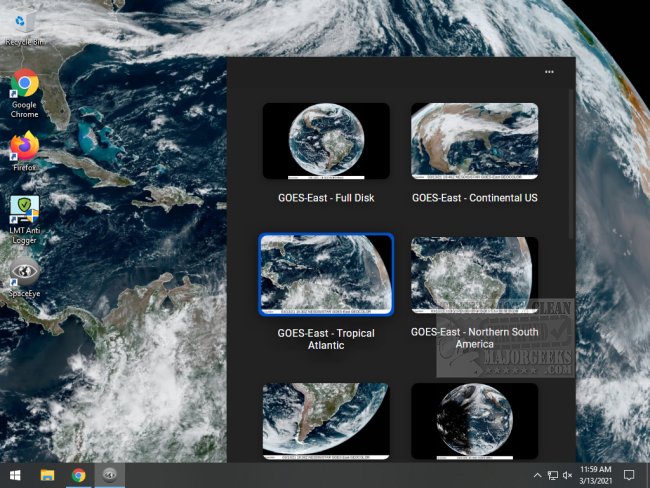Screen dimensions: 650x488
Task: Click the 'GOES-East - Continental US' label
Action: tap(475, 198)
